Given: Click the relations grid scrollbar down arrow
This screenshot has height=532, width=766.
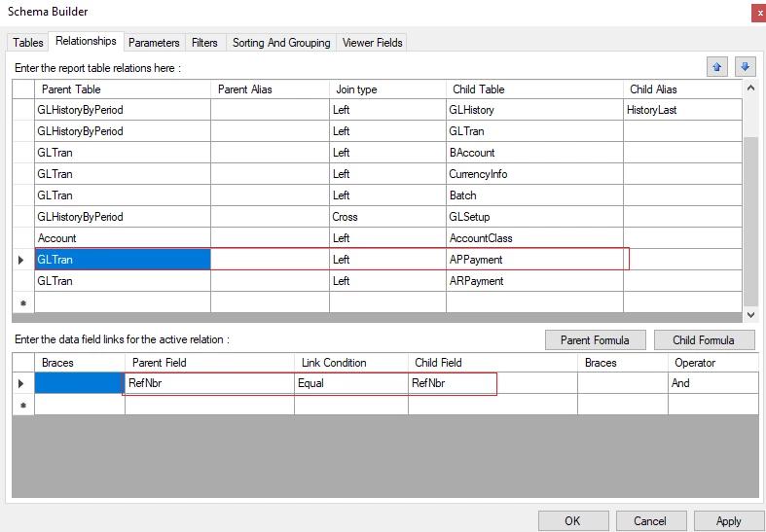Looking at the screenshot, I should click(x=750, y=315).
